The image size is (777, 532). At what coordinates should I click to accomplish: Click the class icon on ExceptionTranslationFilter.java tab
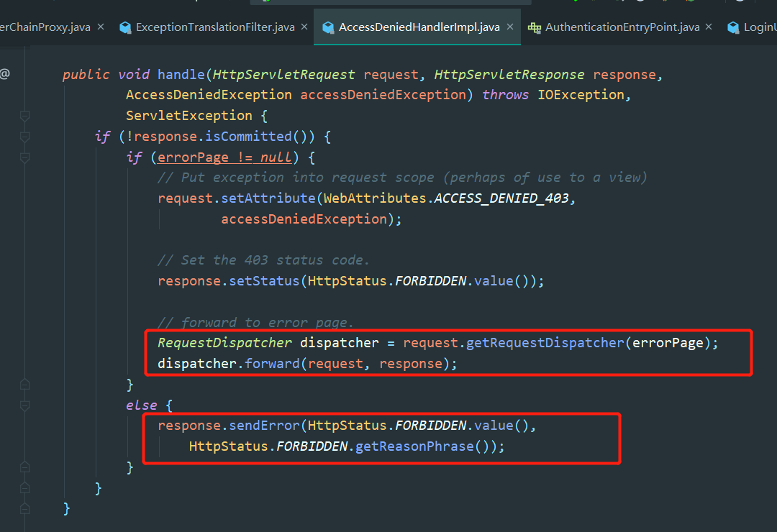[x=125, y=27]
